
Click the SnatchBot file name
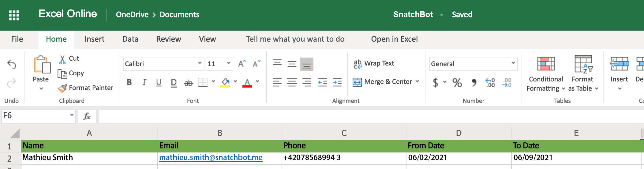413,15
